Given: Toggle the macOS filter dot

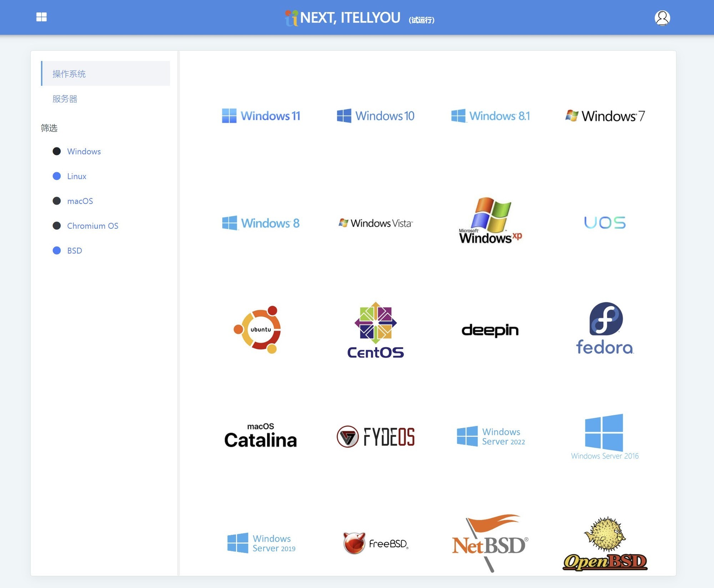Looking at the screenshot, I should tap(57, 201).
